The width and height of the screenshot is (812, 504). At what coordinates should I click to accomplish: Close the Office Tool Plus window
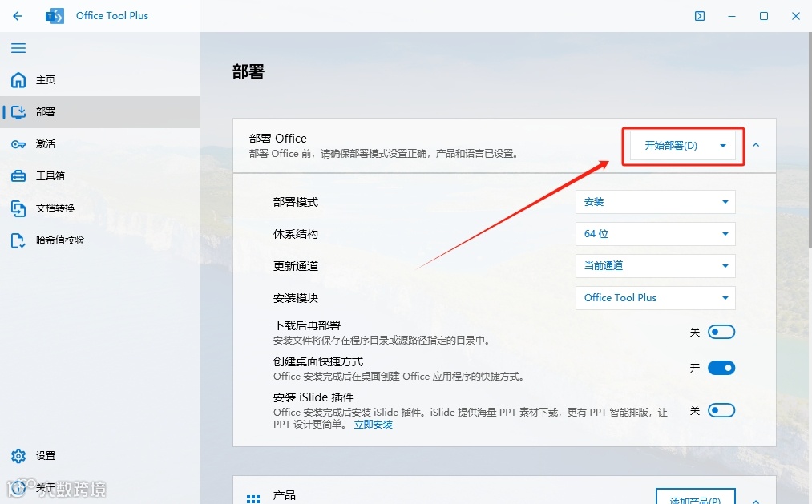pyautogui.click(x=796, y=16)
